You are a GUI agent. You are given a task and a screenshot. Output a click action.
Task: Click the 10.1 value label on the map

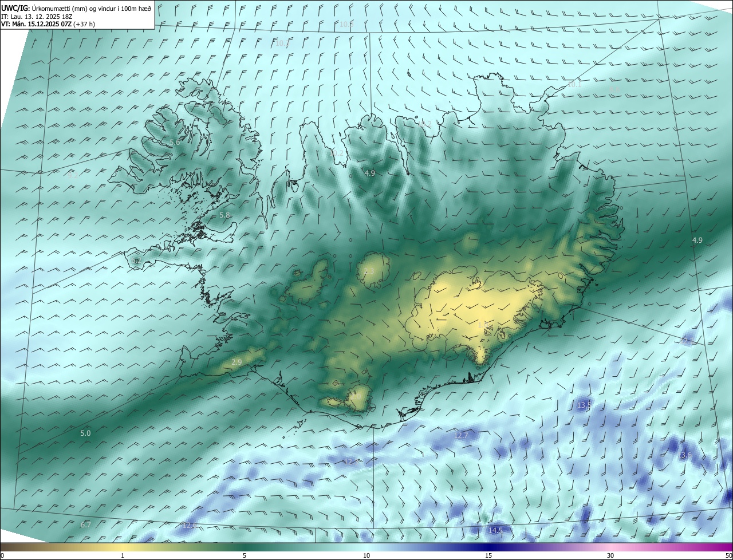(x=574, y=85)
